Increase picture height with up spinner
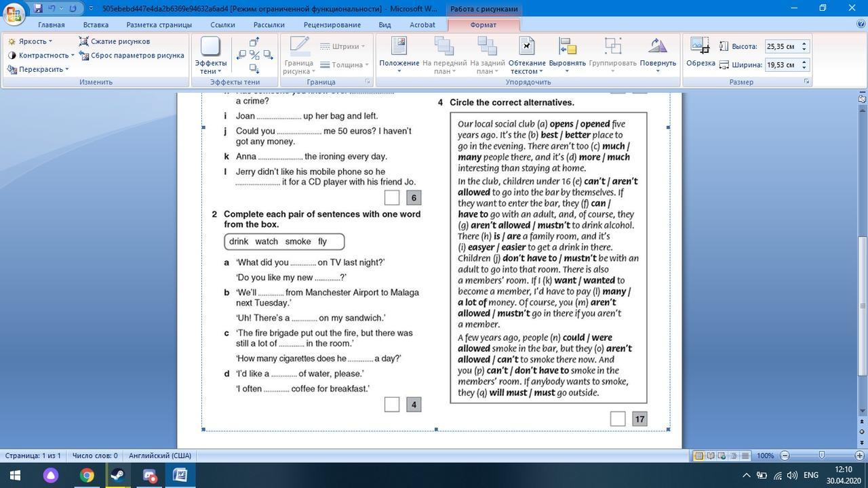 tap(805, 44)
